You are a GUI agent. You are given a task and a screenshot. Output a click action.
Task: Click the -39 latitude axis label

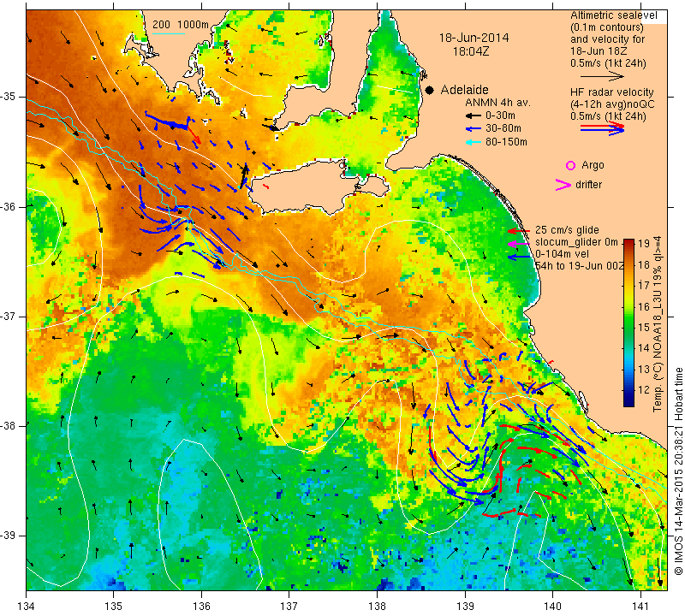click(x=8, y=536)
